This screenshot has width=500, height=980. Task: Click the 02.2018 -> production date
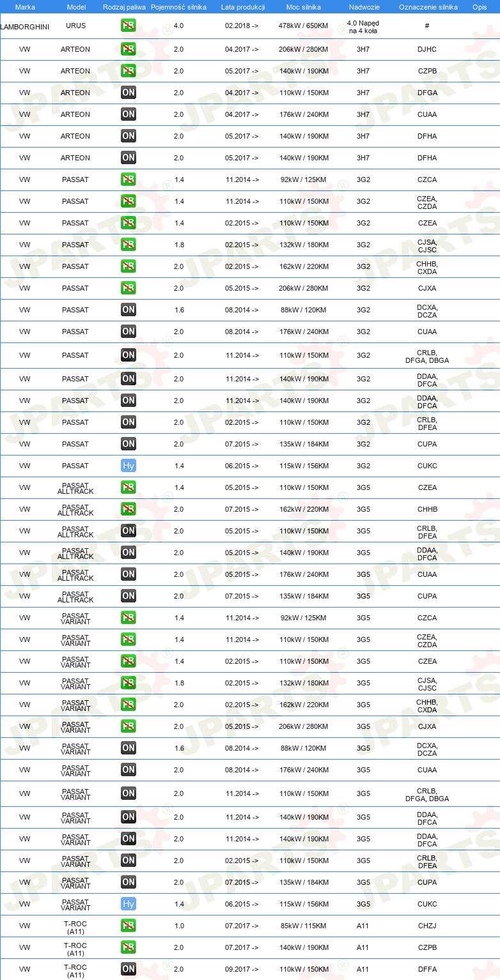point(242,26)
